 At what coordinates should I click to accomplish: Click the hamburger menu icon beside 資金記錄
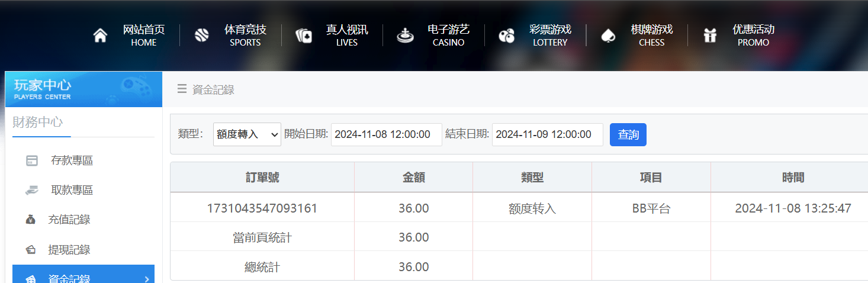(x=182, y=89)
